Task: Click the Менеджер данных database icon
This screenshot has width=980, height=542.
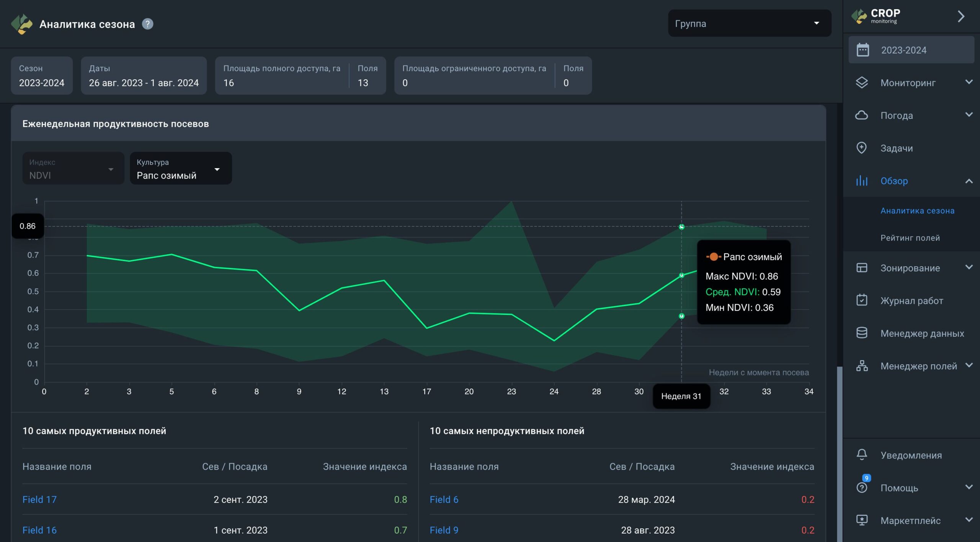Action: pyautogui.click(x=861, y=333)
